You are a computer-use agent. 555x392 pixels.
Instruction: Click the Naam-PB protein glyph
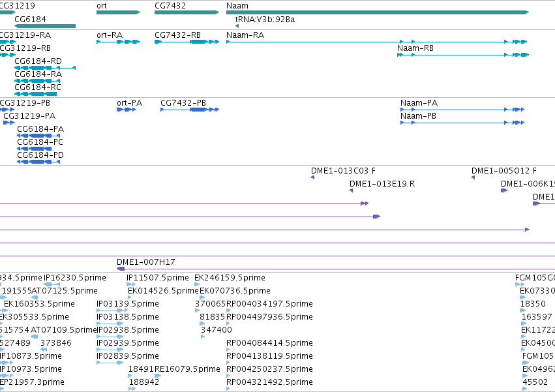coord(462,123)
